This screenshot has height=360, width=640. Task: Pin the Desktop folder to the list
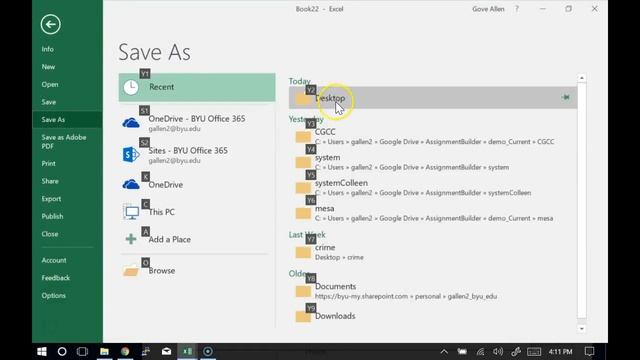pos(565,97)
